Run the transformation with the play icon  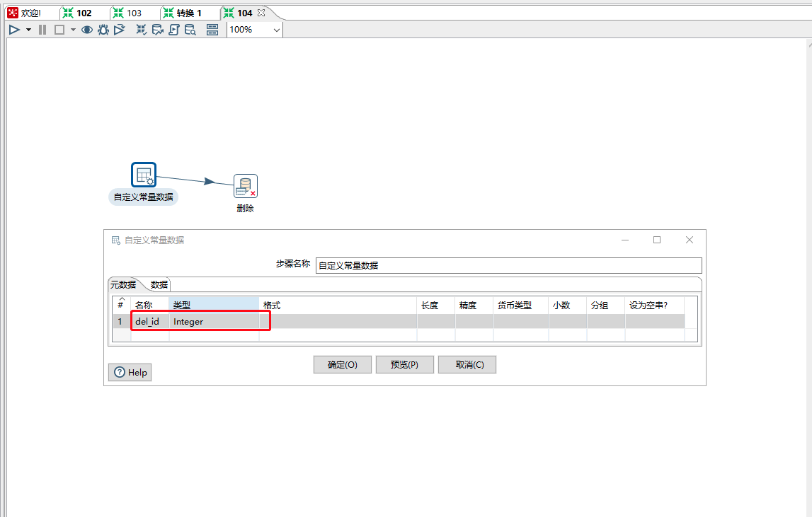pos(14,29)
